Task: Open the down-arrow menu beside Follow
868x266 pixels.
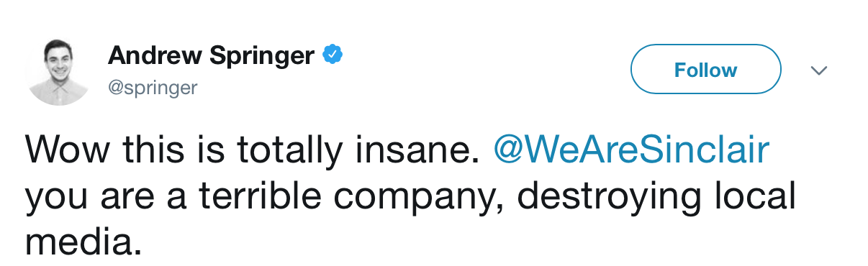Action: [819, 70]
